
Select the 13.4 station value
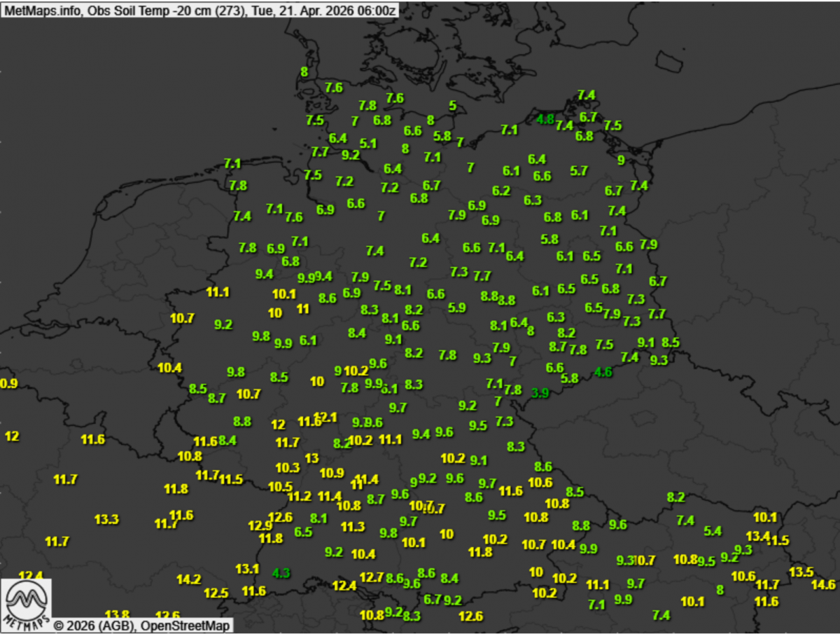[x=757, y=536]
